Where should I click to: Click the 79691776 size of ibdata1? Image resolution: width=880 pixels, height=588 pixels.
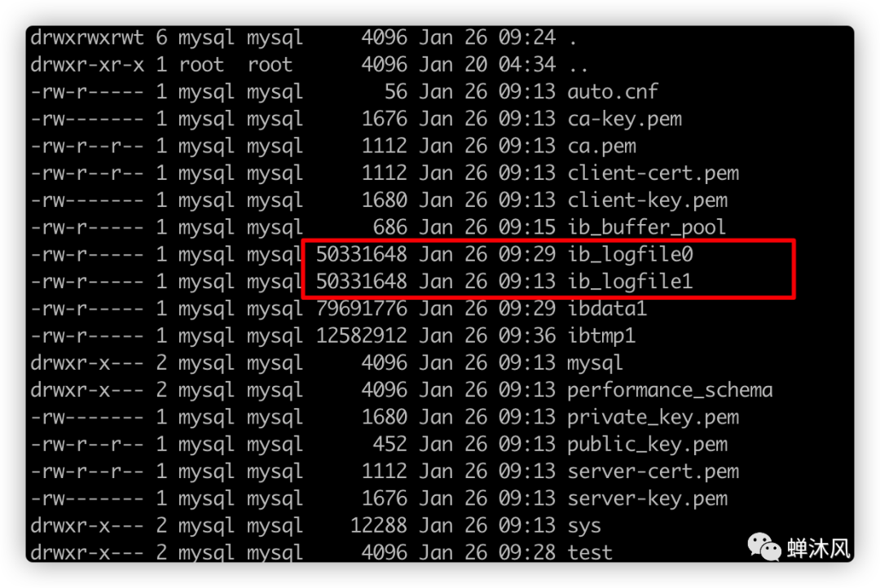click(361, 309)
